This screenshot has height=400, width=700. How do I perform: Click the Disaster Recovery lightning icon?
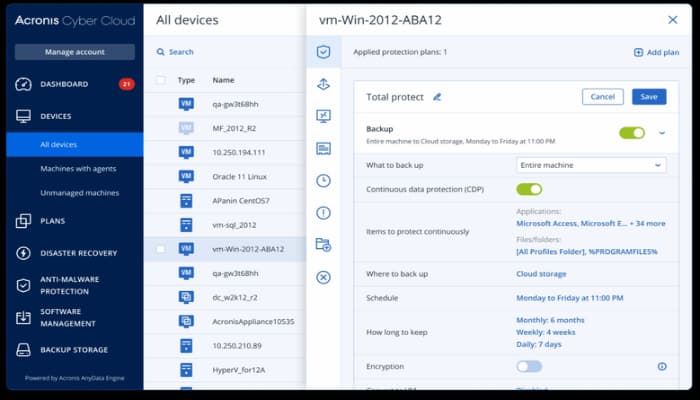(23, 253)
